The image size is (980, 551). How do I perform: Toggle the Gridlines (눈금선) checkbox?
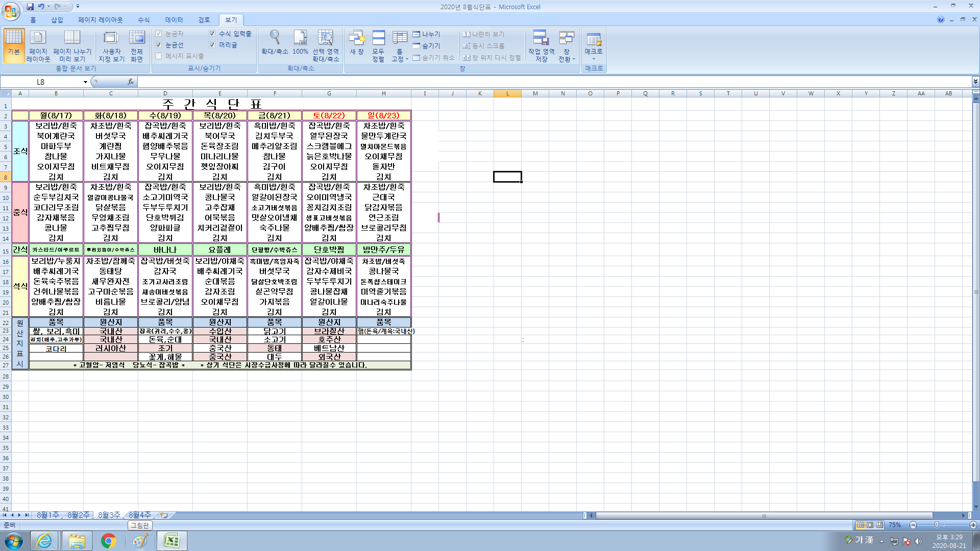(x=159, y=45)
